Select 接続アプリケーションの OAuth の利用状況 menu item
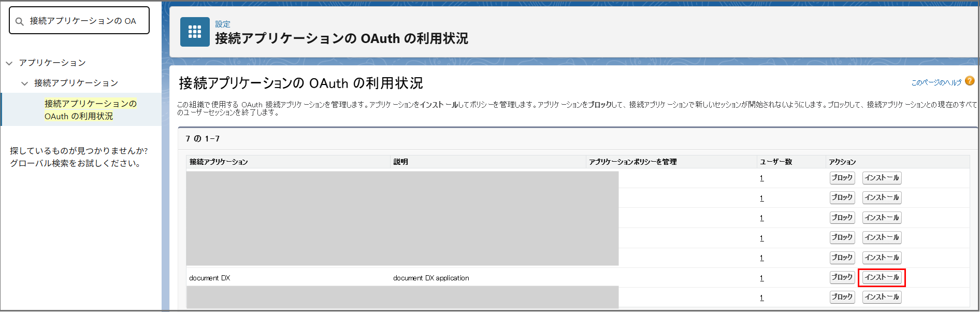Image resolution: width=980 pixels, height=312 pixels. click(90, 110)
